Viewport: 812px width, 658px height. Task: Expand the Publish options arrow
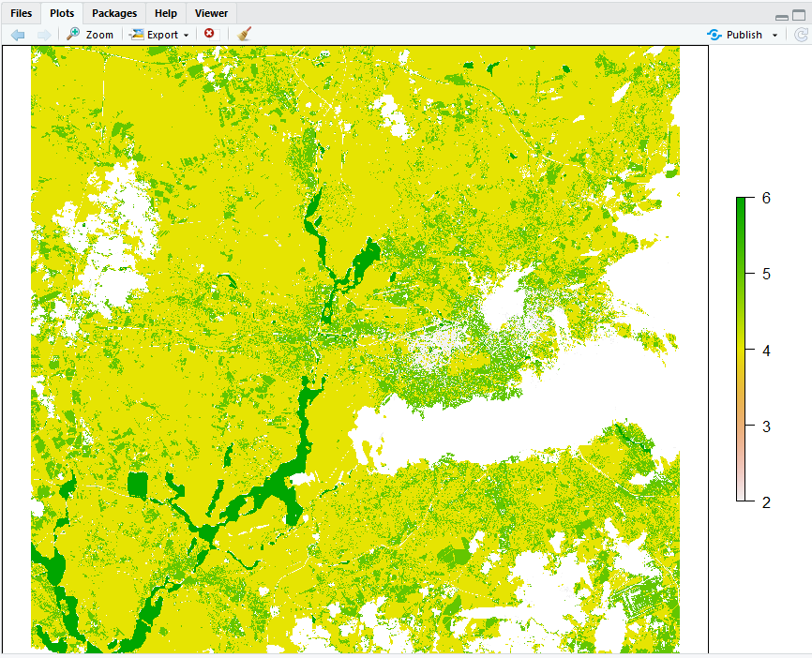pyautogui.click(x=775, y=36)
